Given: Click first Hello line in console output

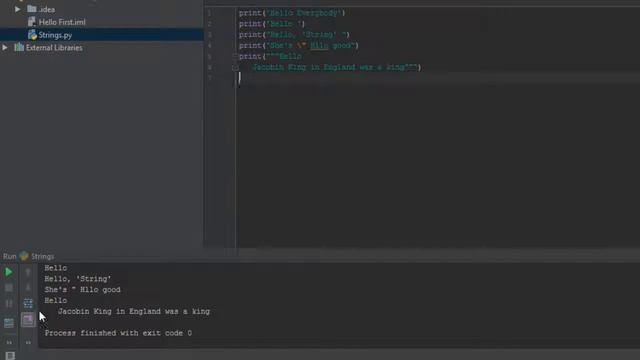Looking at the screenshot, I should point(56,268).
